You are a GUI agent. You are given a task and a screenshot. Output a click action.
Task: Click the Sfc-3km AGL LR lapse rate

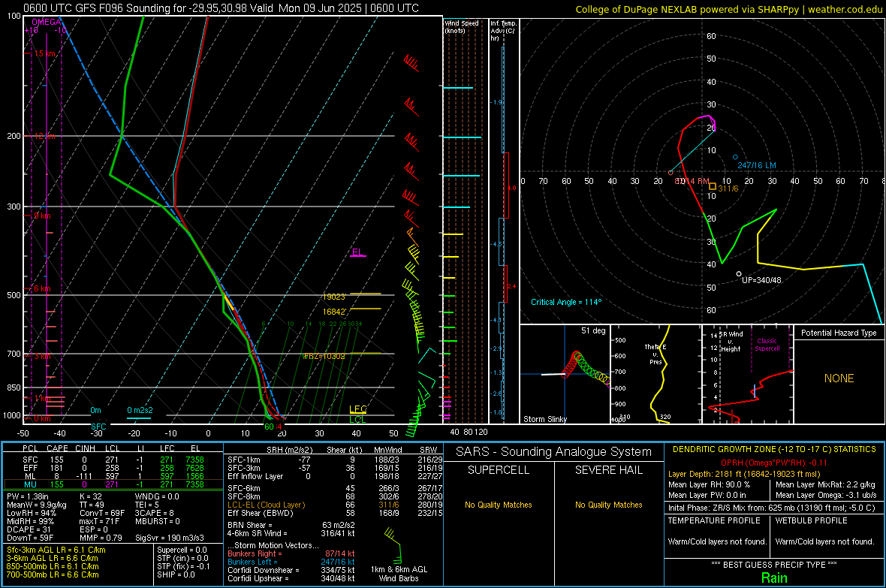click(56, 550)
